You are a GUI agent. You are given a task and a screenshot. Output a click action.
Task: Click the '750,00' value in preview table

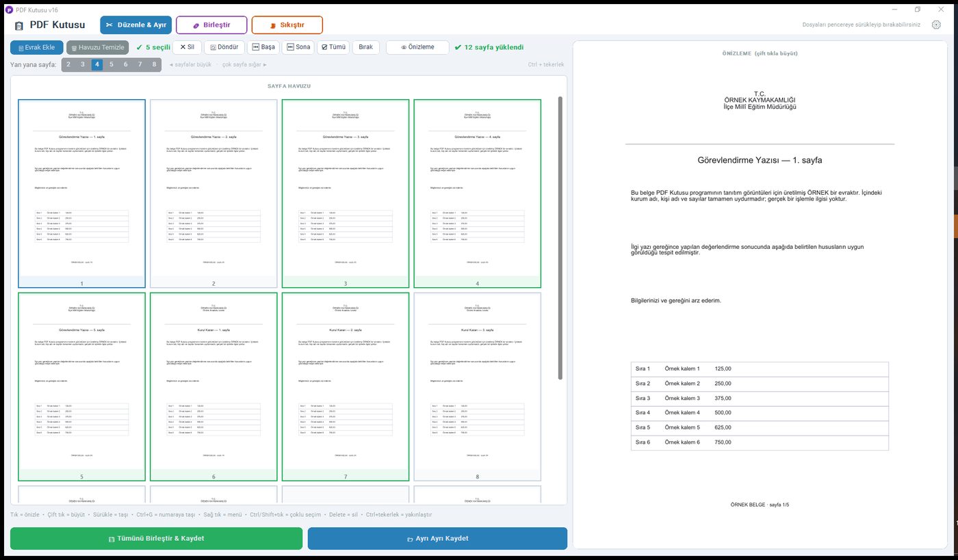pyautogui.click(x=723, y=442)
